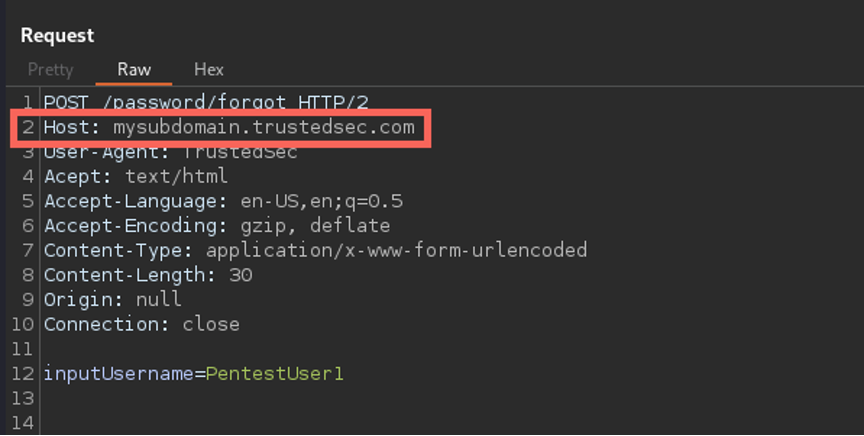Click the PentestUser1 parameter value

point(274,374)
